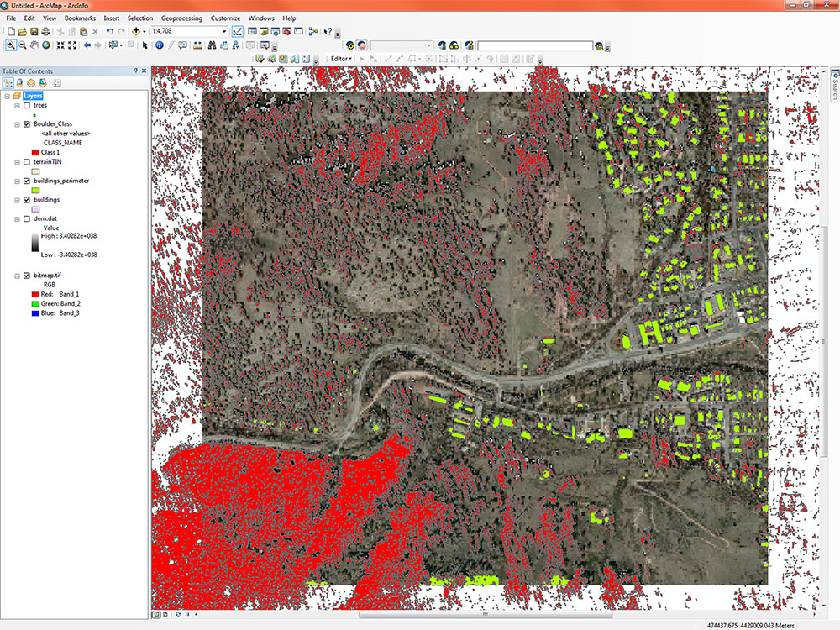This screenshot has width=840, height=630.
Task: Click the Add Data button
Action: [135, 31]
